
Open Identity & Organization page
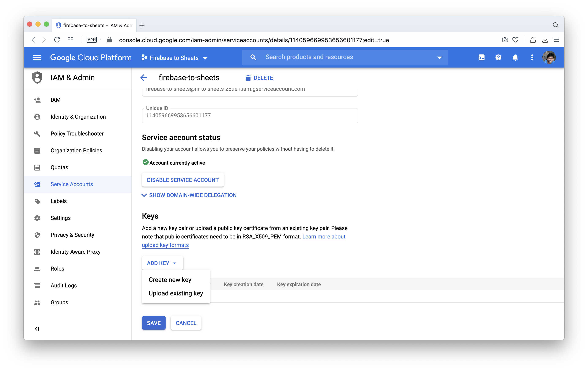click(78, 117)
